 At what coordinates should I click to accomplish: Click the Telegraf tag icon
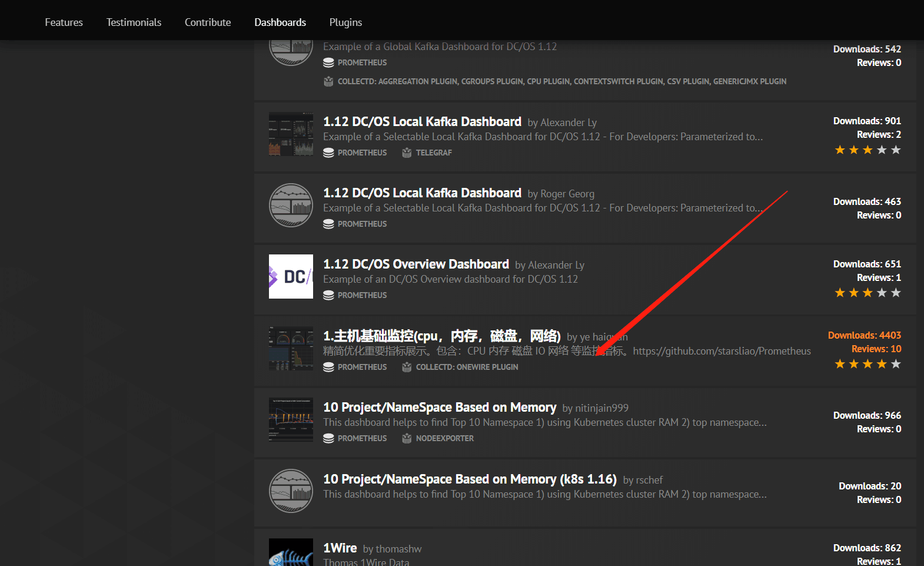(x=407, y=153)
